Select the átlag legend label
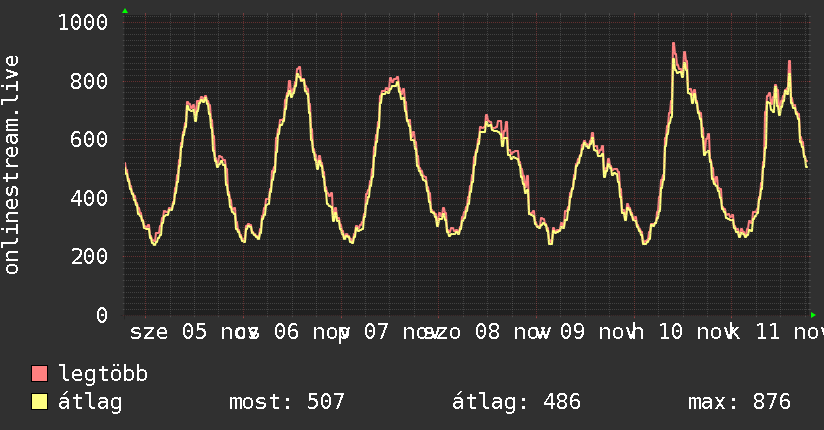824x430 pixels. pyautogui.click(x=90, y=403)
